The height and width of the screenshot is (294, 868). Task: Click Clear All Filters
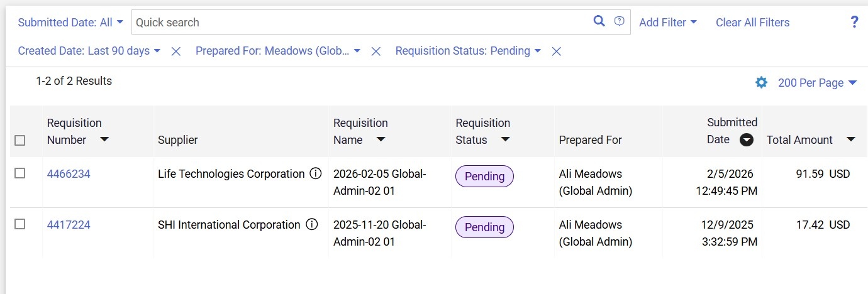pyautogui.click(x=752, y=22)
